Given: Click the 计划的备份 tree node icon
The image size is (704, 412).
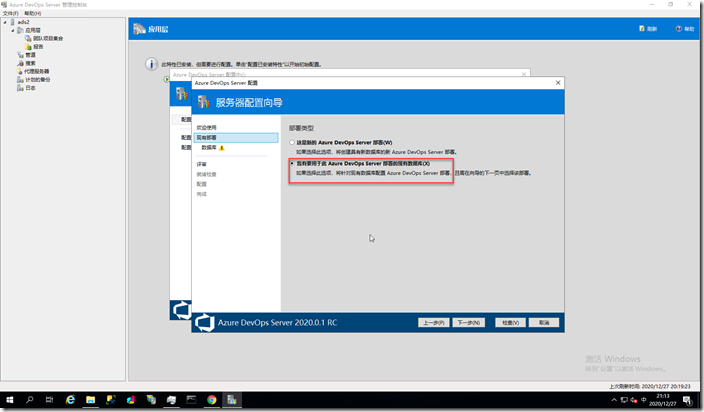Looking at the screenshot, I should (20, 79).
